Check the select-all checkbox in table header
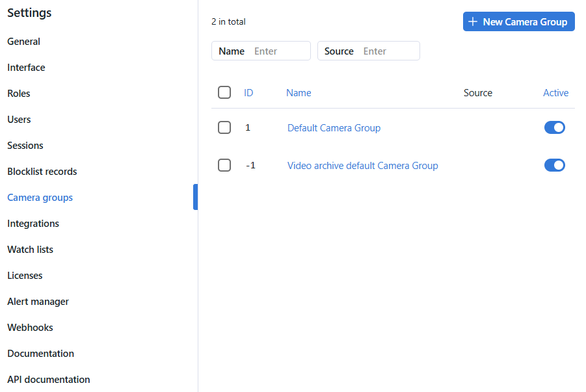 point(224,92)
